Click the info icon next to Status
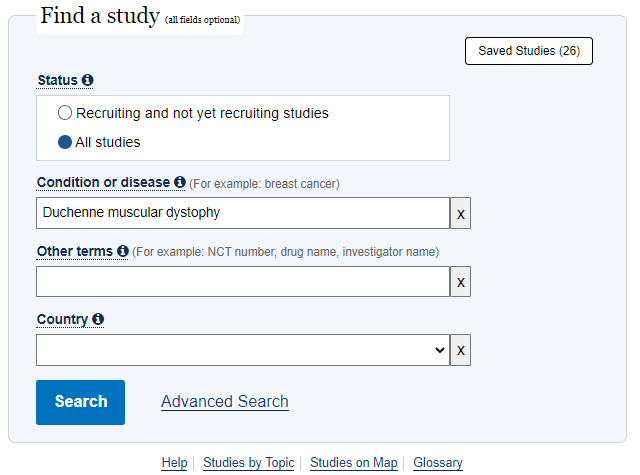The width and height of the screenshot is (640, 475). pos(87,80)
